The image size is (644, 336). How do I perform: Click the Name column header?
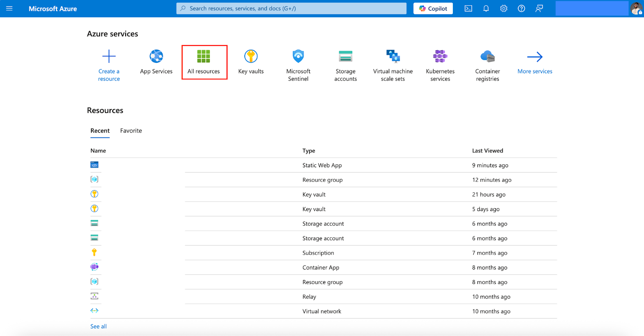coord(98,151)
